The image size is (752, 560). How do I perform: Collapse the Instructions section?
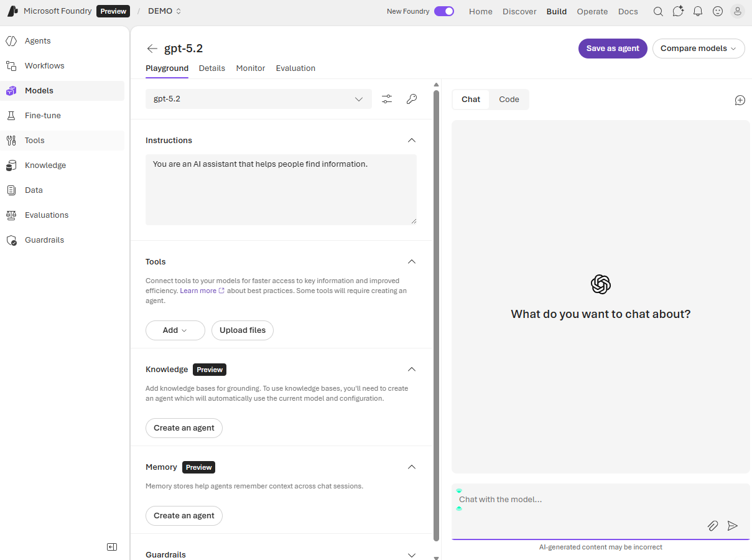click(x=411, y=141)
